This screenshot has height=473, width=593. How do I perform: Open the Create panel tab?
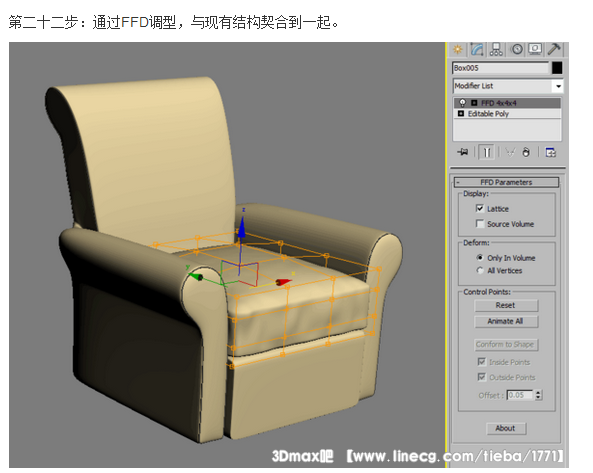458,50
